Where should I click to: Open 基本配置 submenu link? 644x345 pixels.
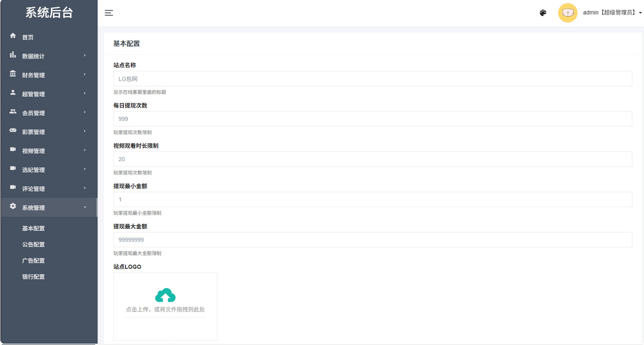point(33,229)
